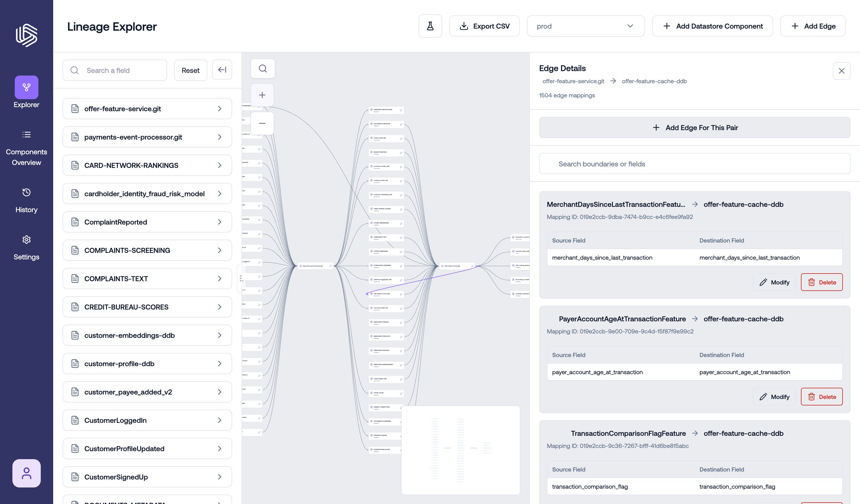
Task: Reset the field search
Action: pos(190,70)
